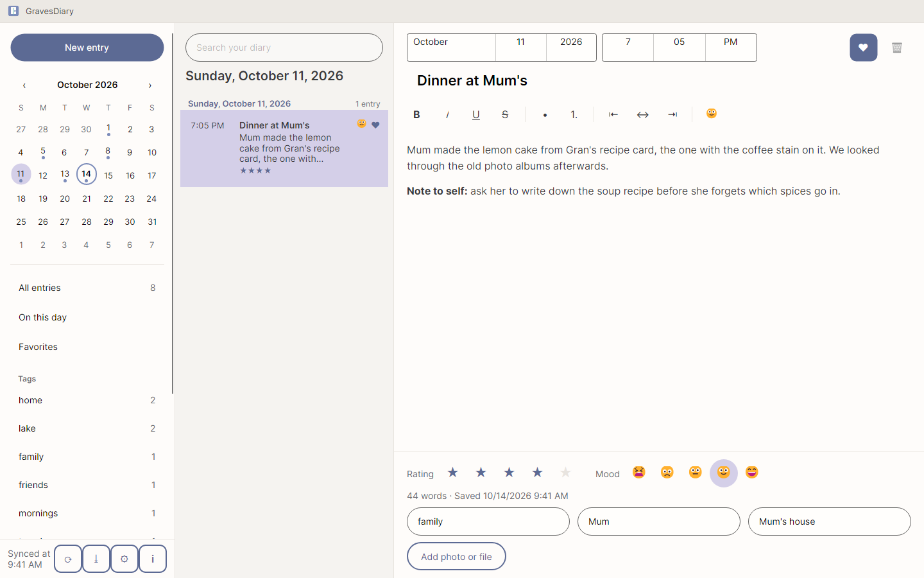This screenshot has width=924, height=578.
Task: Toggle bold formatting
Action: [x=416, y=114]
